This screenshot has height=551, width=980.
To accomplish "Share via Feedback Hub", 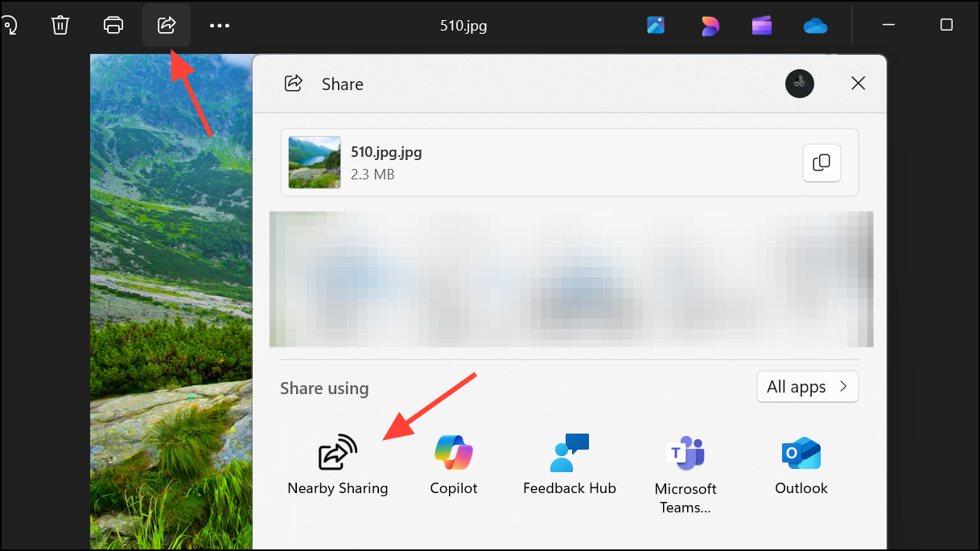I will point(570,464).
